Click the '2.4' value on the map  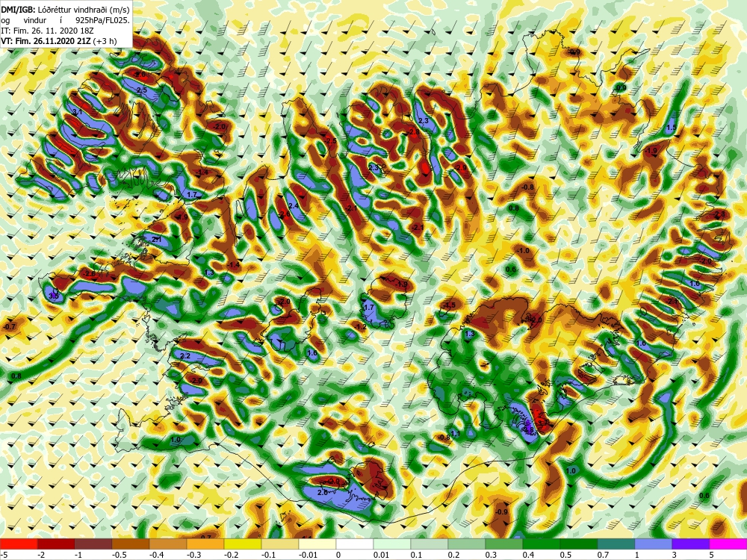point(294,206)
